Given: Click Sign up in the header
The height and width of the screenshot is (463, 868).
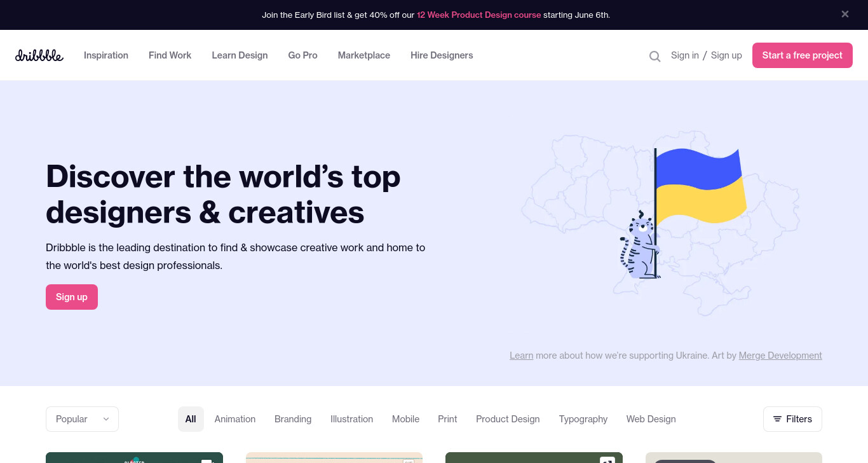Looking at the screenshot, I should tap(726, 55).
